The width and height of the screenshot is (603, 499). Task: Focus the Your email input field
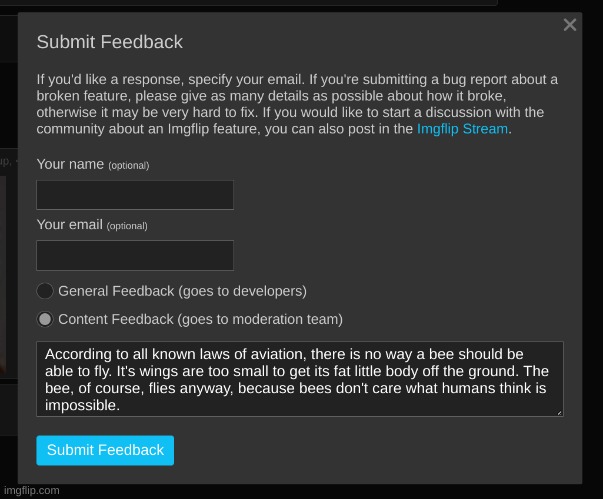[x=135, y=255]
